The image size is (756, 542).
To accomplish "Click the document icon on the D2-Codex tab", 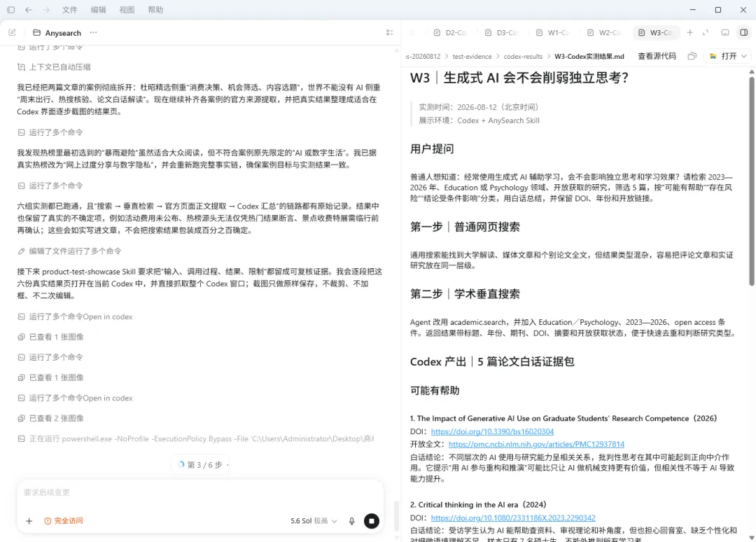I will 437,32.
